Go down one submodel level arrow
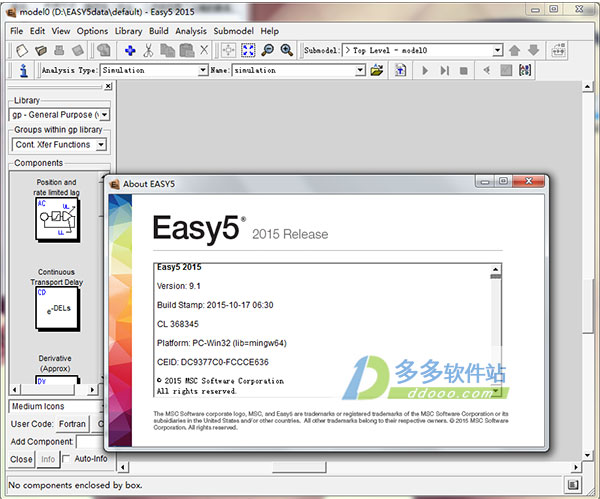The width and height of the screenshot is (600, 499). pyautogui.click(x=533, y=50)
